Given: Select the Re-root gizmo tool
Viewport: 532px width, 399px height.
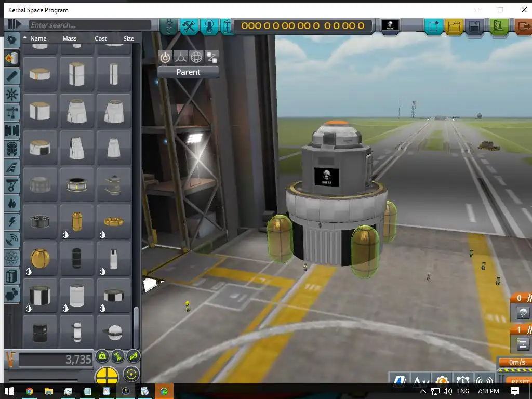Looking at the screenshot, I should [x=212, y=57].
